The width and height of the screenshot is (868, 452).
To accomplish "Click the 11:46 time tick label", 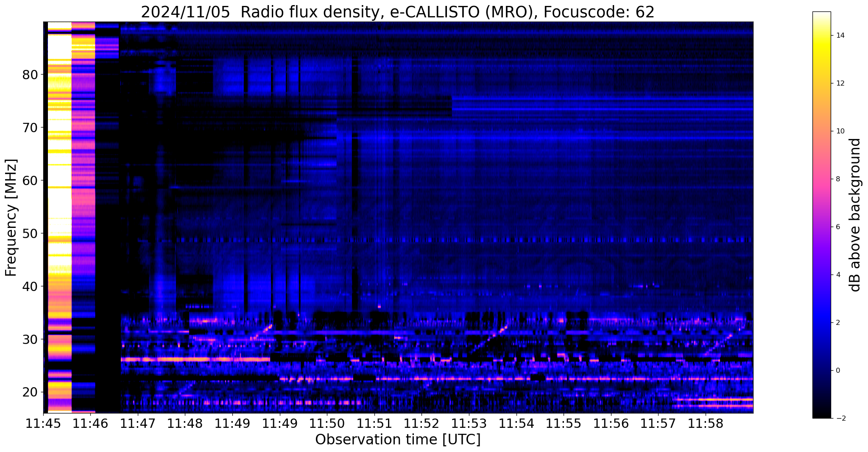I will pyautogui.click(x=91, y=424).
